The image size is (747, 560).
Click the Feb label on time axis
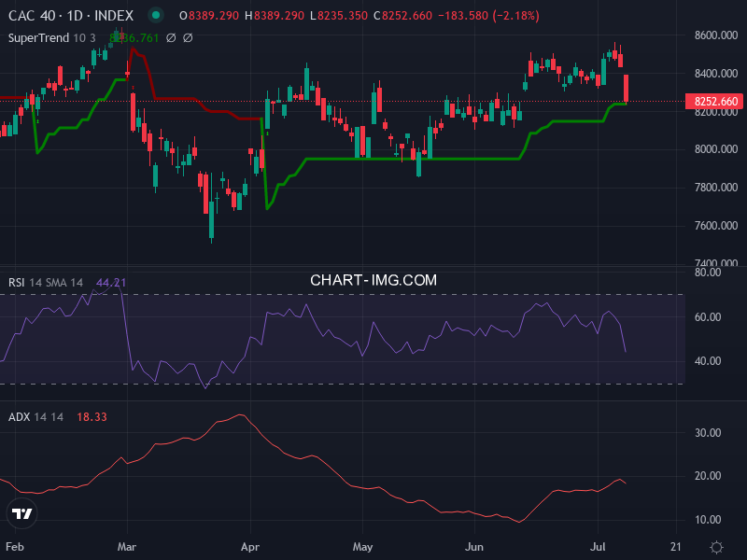(x=15, y=547)
